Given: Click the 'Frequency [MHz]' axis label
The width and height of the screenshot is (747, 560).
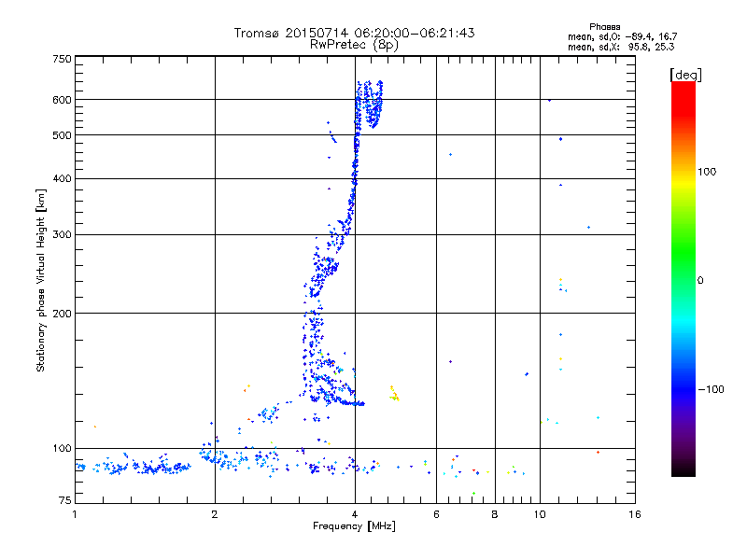Looking at the screenshot, I should point(354,526).
